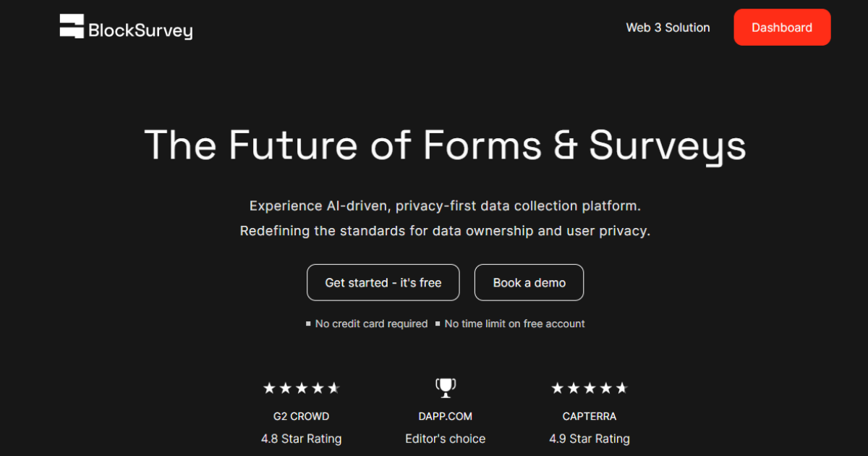Click the Capterra star rating icons
The width and height of the screenshot is (868, 456).
(590, 389)
